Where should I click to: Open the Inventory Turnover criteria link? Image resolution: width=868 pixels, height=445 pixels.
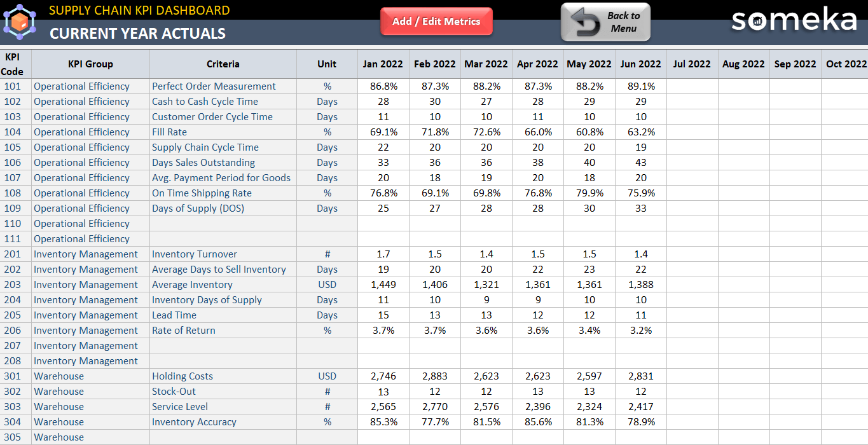click(194, 254)
